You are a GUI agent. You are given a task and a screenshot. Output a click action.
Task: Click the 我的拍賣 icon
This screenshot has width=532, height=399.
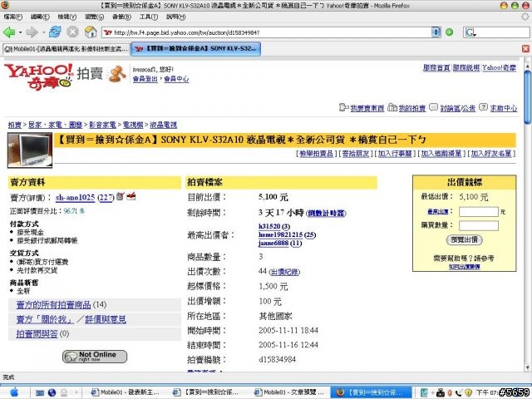[392, 107]
